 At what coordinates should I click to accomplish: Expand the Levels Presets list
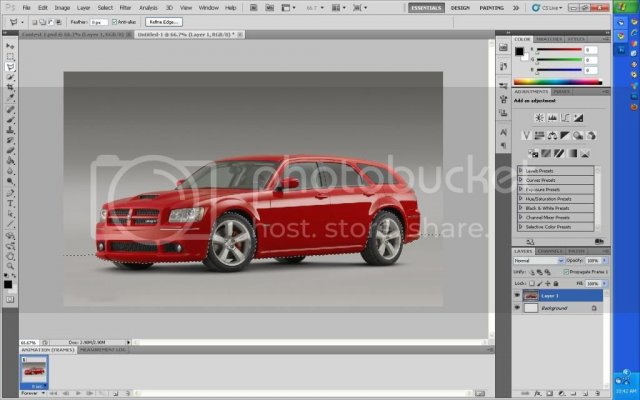click(x=520, y=171)
